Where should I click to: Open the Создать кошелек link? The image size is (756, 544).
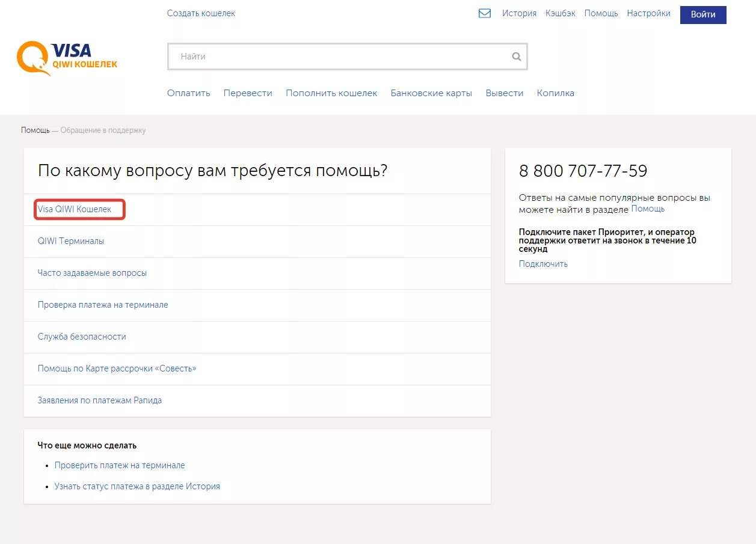[x=201, y=13]
